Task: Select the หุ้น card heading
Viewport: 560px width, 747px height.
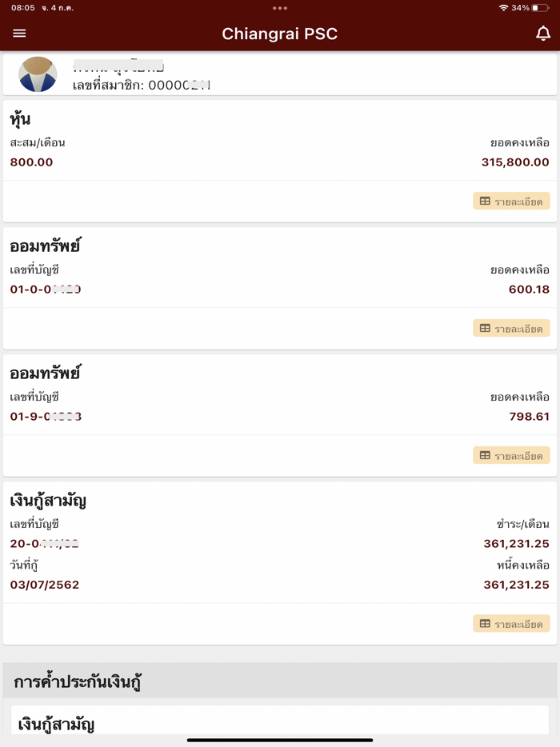Action: tap(21, 120)
